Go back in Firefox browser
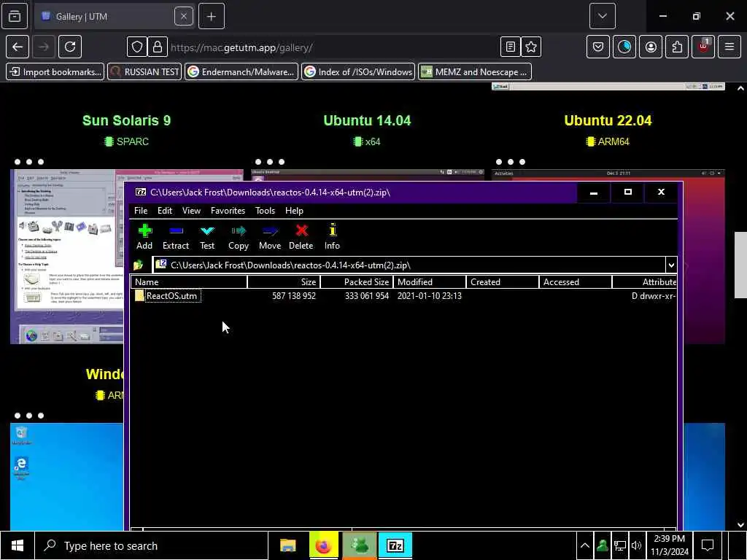This screenshot has height=560, width=747. coord(18,47)
